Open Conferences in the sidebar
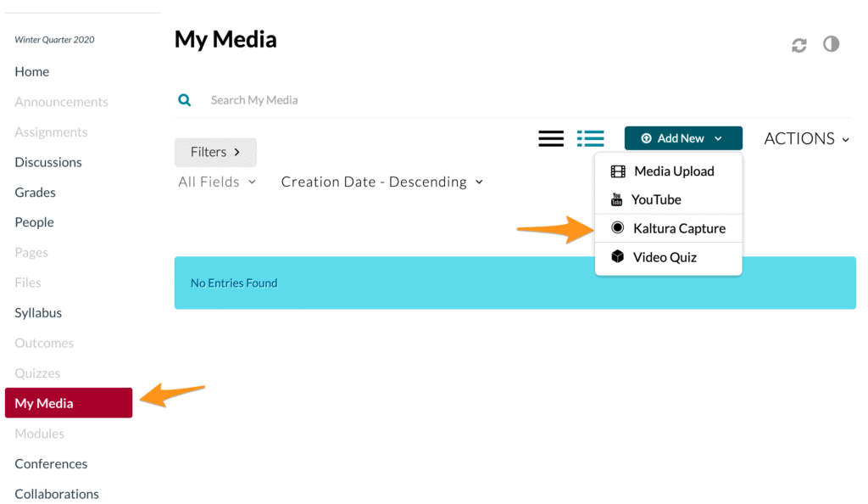 51,463
